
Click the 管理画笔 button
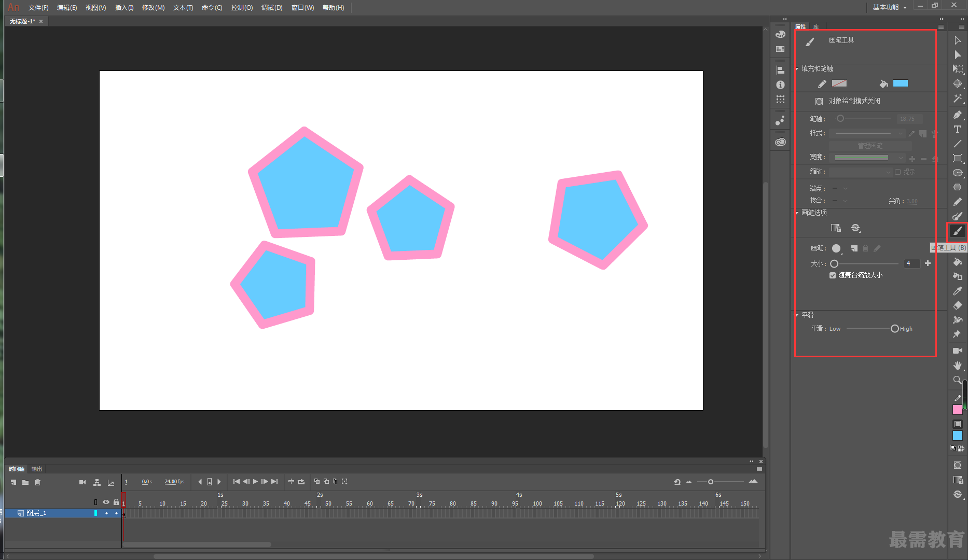pyautogui.click(x=870, y=146)
